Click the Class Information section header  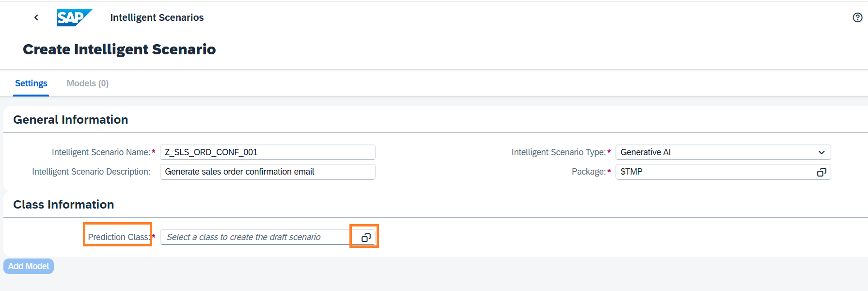63,205
